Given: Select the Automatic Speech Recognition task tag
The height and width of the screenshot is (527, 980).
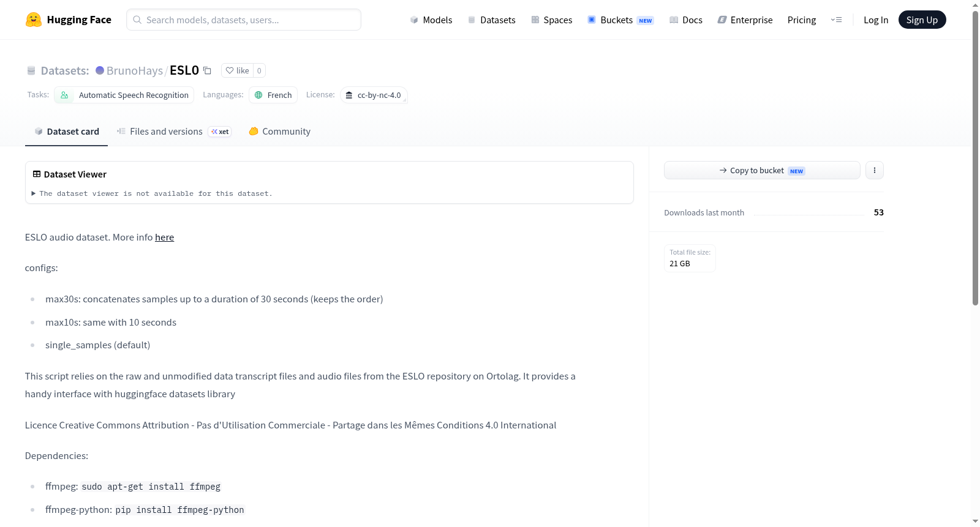Looking at the screenshot, I should pyautogui.click(x=124, y=95).
